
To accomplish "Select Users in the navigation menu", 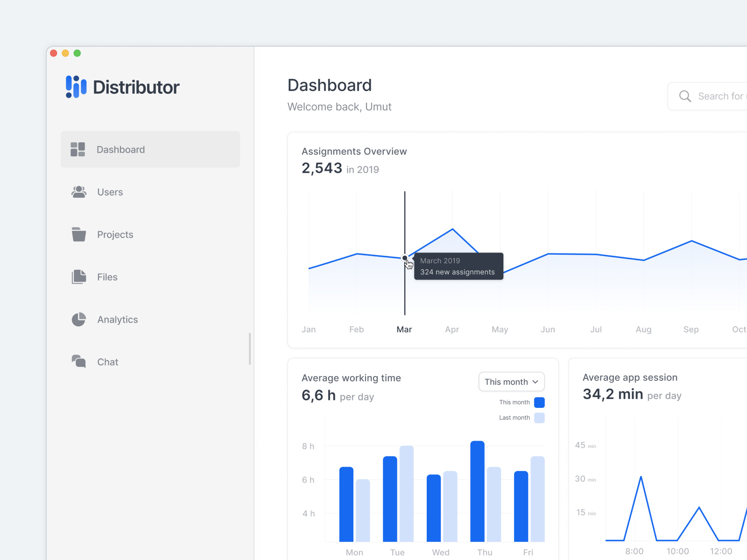I will click(110, 192).
